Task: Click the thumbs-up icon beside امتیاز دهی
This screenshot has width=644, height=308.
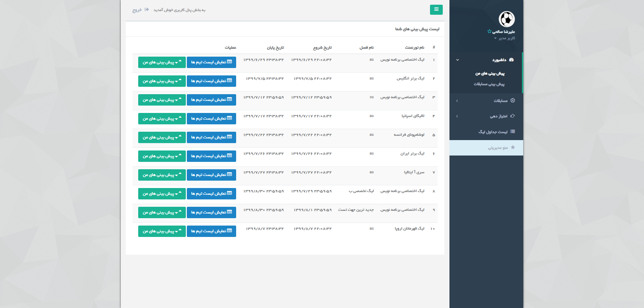Action: [x=513, y=116]
